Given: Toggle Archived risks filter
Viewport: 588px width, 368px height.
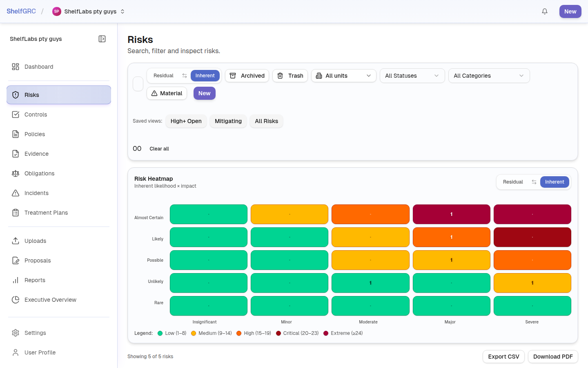Looking at the screenshot, I should [x=247, y=76].
